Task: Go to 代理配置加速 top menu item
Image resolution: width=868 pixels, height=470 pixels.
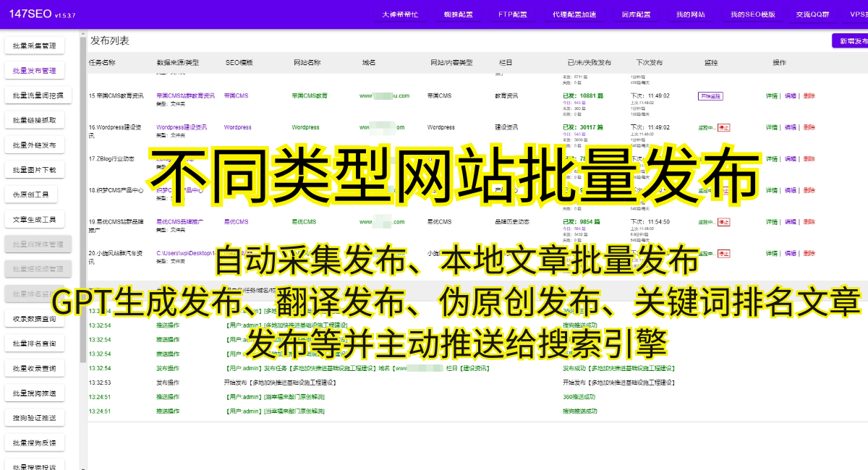Action: click(574, 14)
